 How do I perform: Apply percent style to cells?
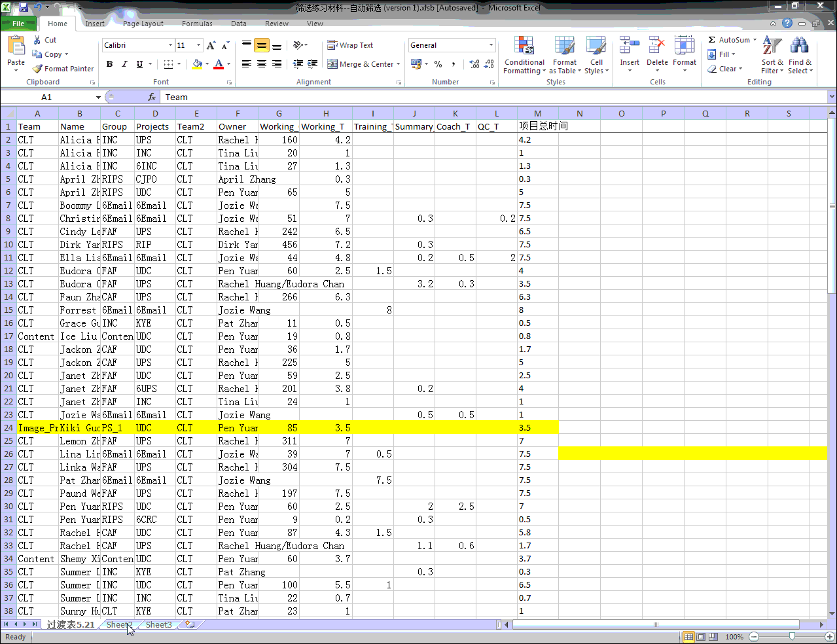tap(438, 64)
